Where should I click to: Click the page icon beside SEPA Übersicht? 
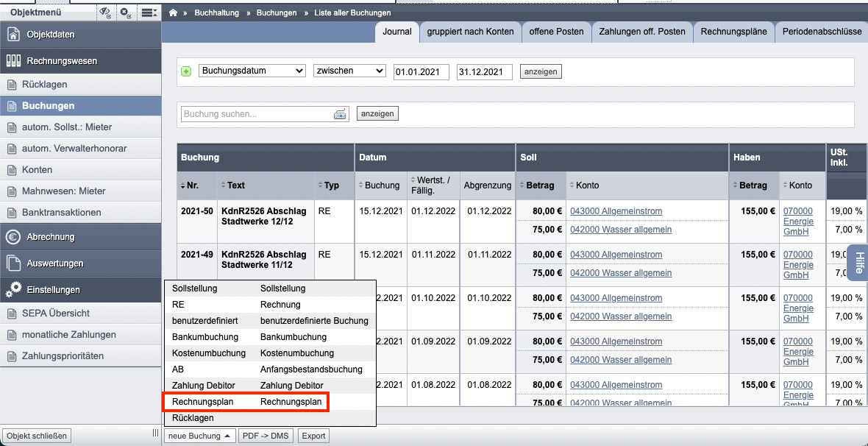(12, 314)
